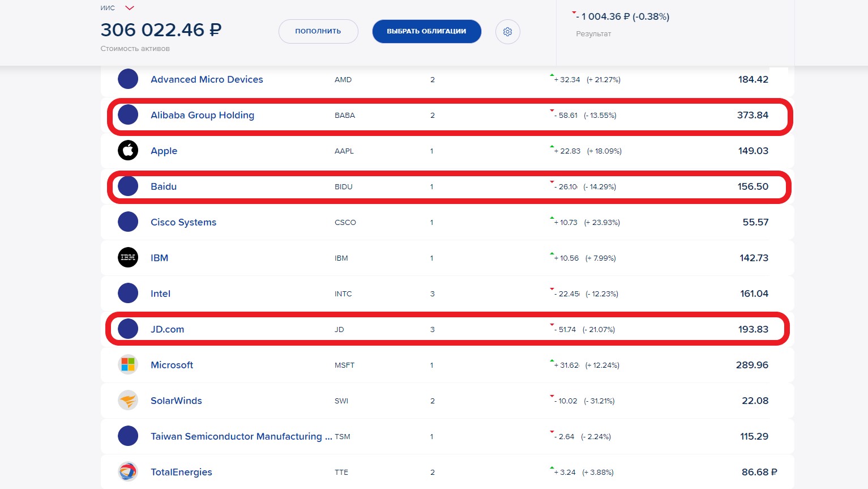Screen dimensions: 868x489
Task: Click the portfolio result -1 004.36 ₽ (-0.38%)
Action: tap(622, 16)
